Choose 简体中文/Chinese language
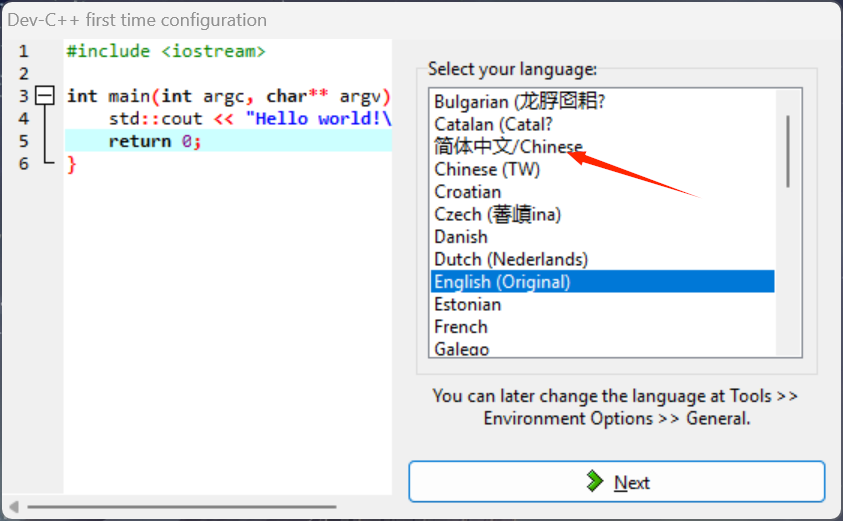 pos(602,147)
